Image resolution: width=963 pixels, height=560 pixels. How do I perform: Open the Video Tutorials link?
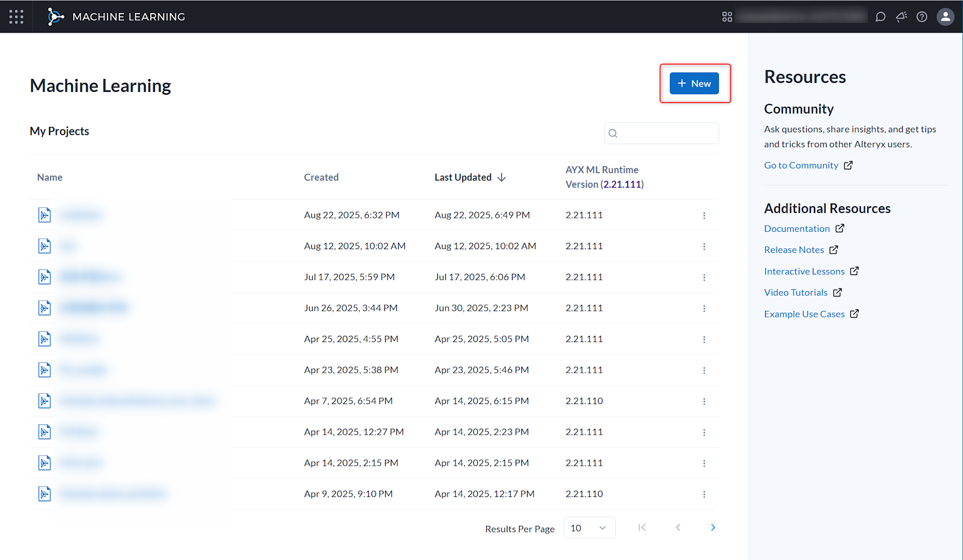(803, 293)
